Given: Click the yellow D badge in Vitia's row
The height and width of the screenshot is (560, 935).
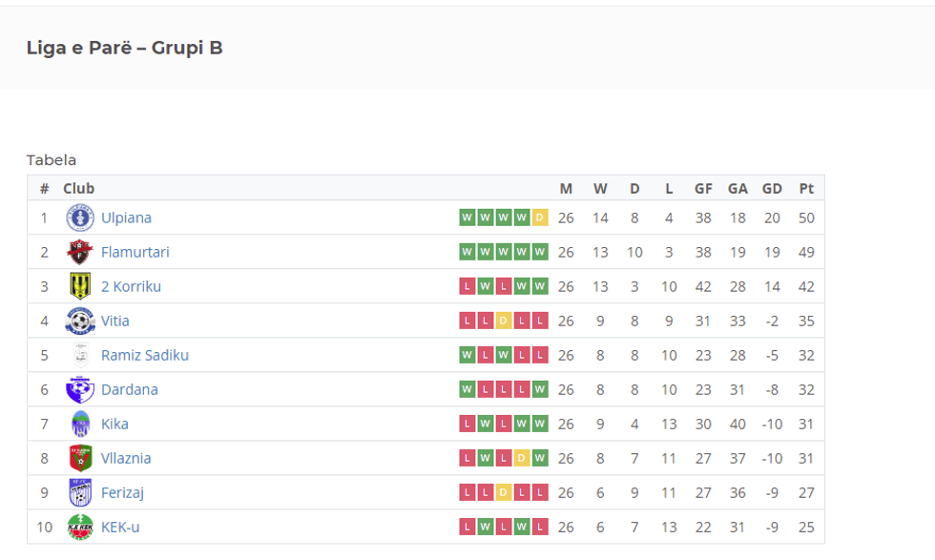Looking at the screenshot, I should pyautogui.click(x=504, y=321).
